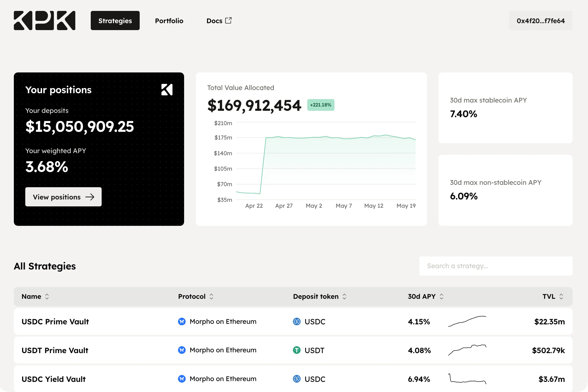
Task: Click USDC token icon in USDC Prime Vault row
Action: [297, 321]
